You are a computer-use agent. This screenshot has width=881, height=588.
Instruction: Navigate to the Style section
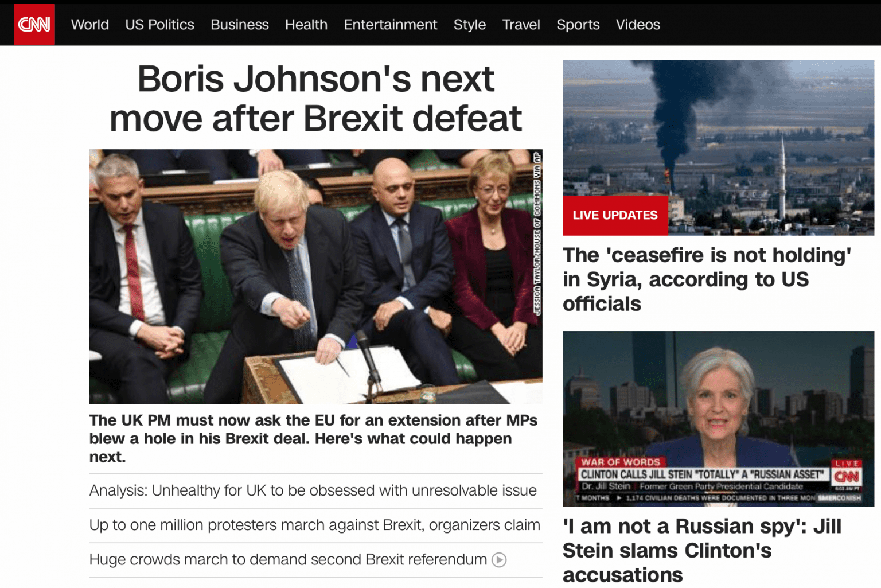click(470, 25)
